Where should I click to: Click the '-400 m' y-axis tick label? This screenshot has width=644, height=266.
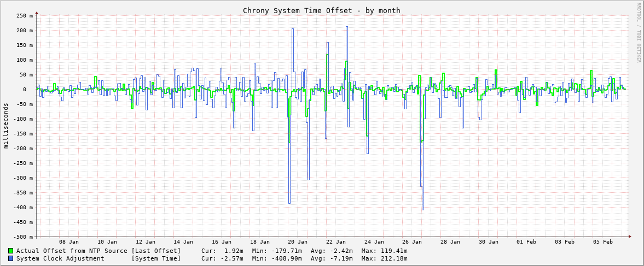[23, 208]
